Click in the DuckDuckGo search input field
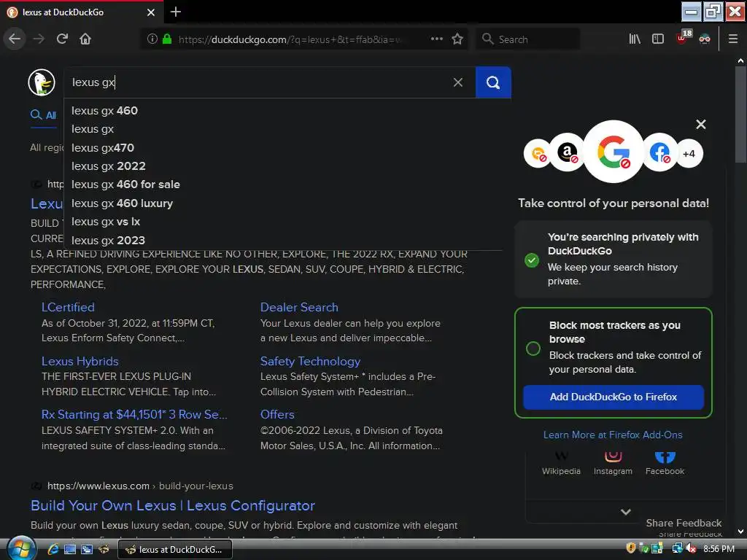 [x=258, y=82]
